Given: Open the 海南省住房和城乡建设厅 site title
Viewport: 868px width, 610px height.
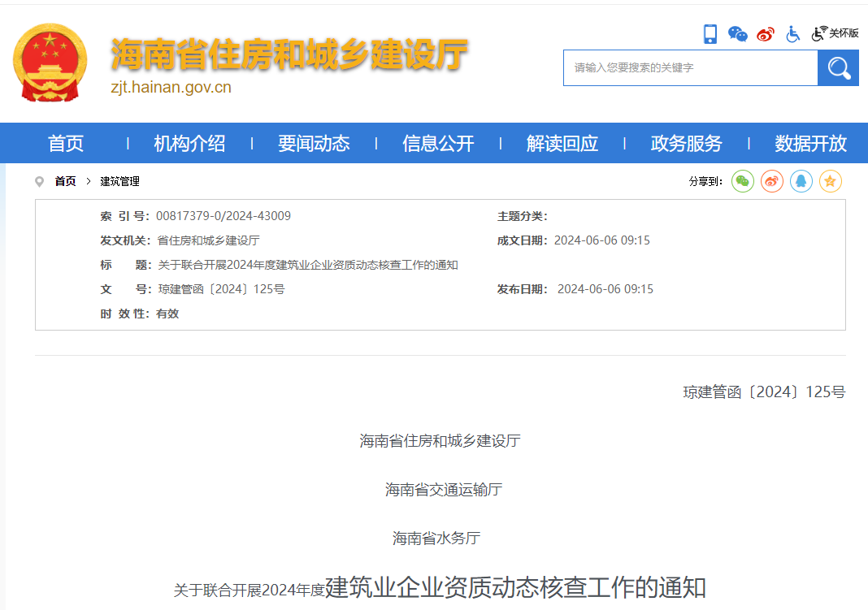Looking at the screenshot, I should click(289, 54).
